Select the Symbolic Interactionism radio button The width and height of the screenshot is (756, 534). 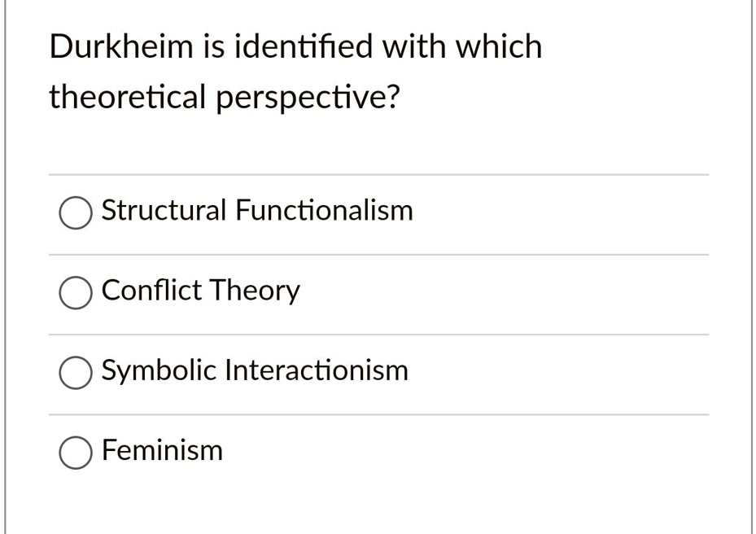click(x=75, y=373)
